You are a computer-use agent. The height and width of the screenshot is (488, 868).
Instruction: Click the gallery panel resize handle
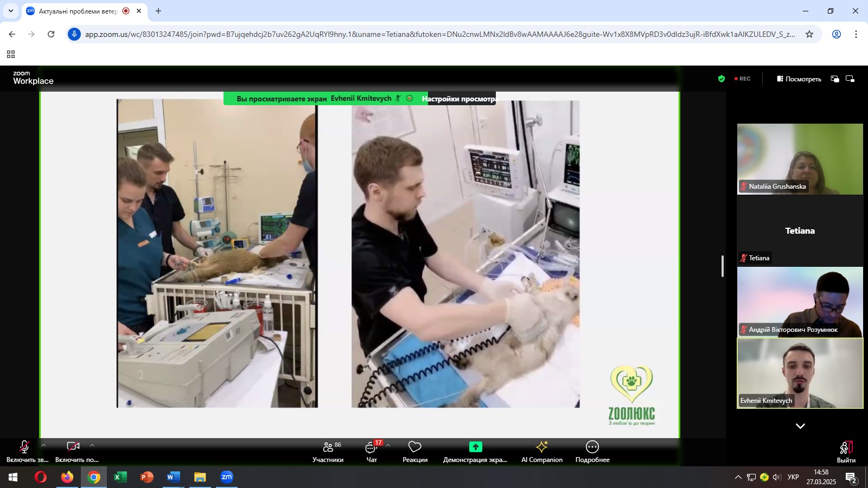click(x=723, y=266)
